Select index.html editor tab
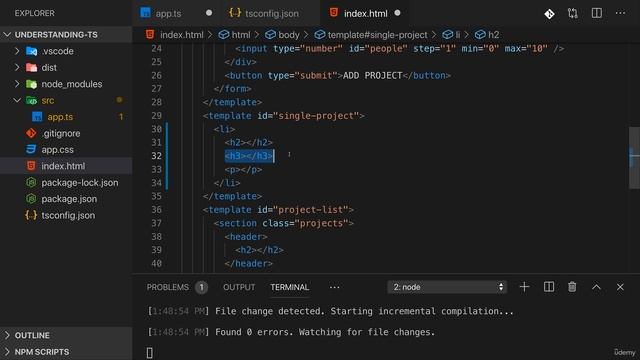 pyautogui.click(x=365, y=13)
